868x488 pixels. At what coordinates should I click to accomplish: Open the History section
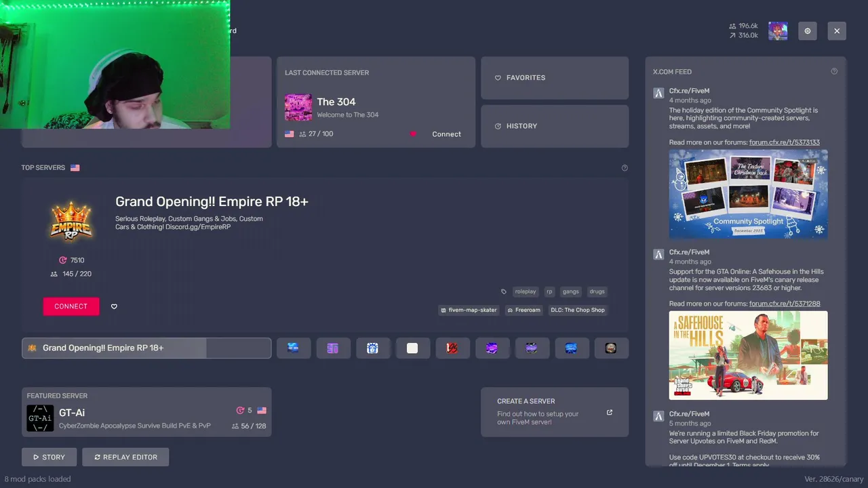555,126
